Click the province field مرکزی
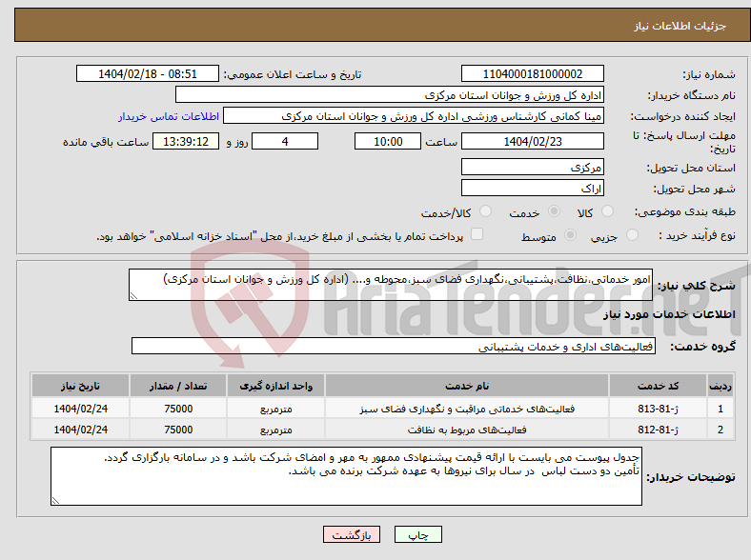The height and width of the screenshot is (560, 751). 532,167
